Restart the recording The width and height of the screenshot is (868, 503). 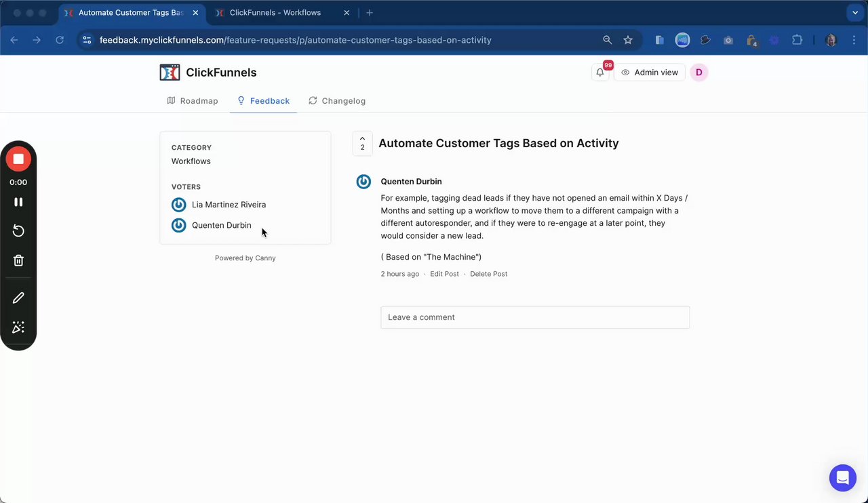18,231
